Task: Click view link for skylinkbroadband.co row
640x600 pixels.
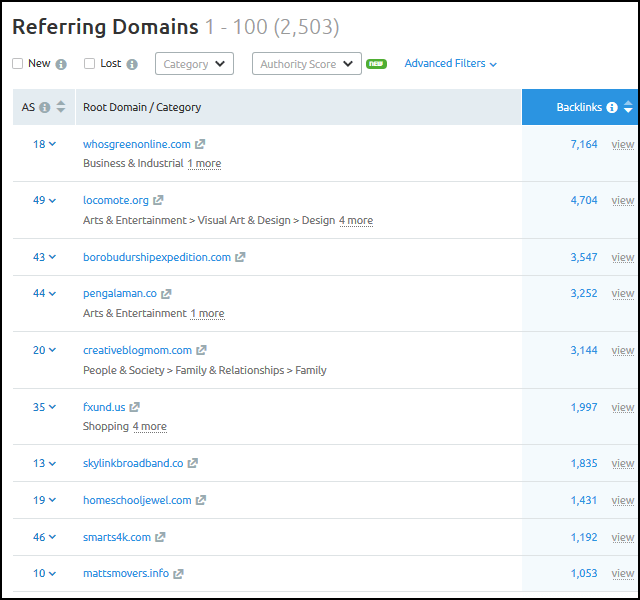Action: point(623,464)
